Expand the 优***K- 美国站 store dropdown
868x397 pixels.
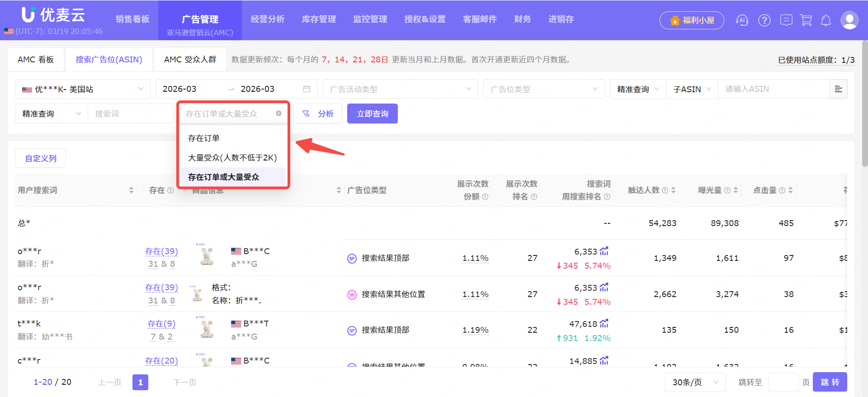[83, 89]
